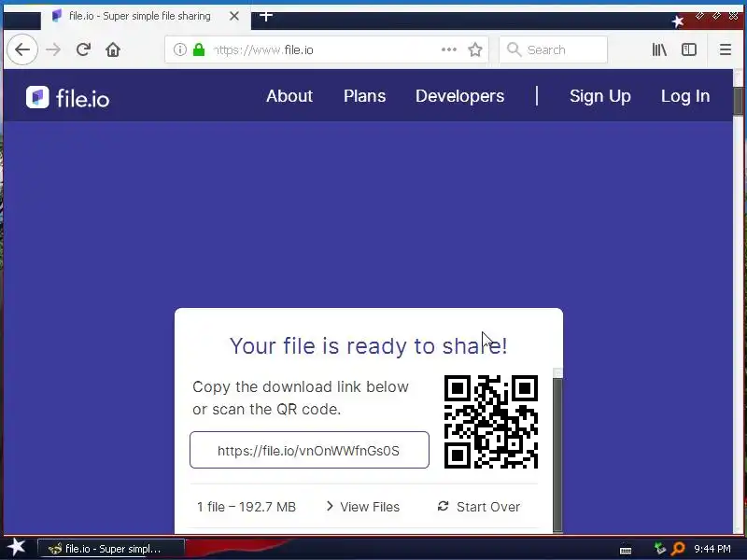Viewport: 747px width, 560px height.
Task: Click the download link field
Action: click(x=309, y=450)
